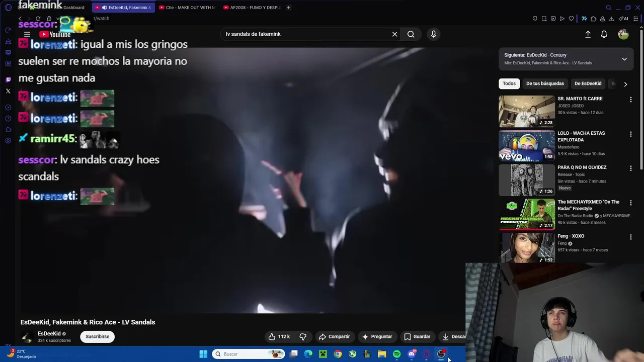Select the Todos filter chip
This screenshot has width=644, height=362.
pos(509,83)
